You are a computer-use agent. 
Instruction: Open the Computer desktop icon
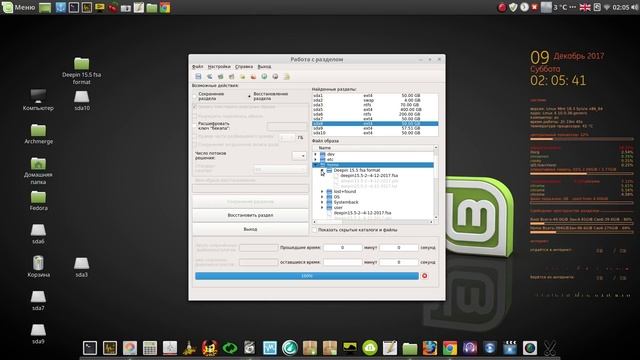pos(38,100)
